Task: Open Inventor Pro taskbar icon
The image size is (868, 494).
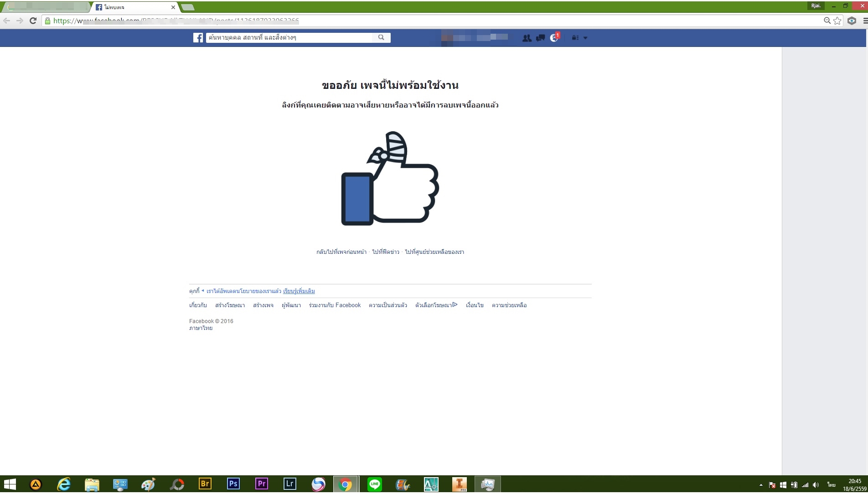Action: [x=460, y=484]
